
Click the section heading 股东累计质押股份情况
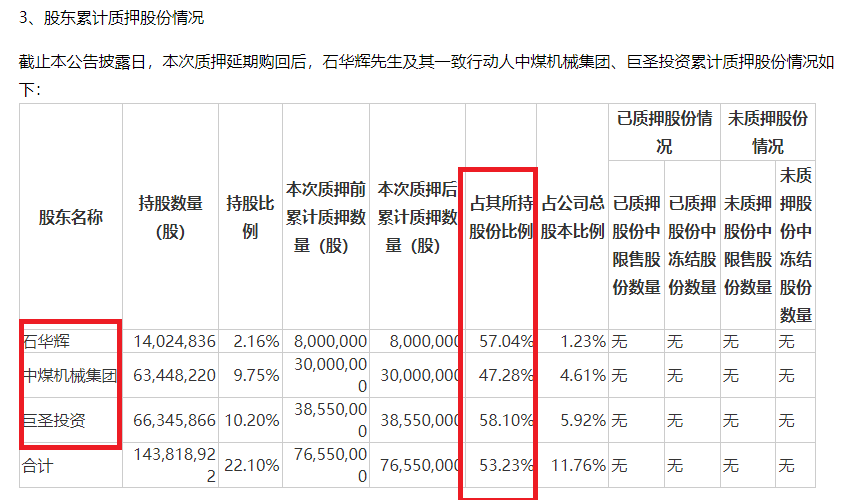[116, 19]
